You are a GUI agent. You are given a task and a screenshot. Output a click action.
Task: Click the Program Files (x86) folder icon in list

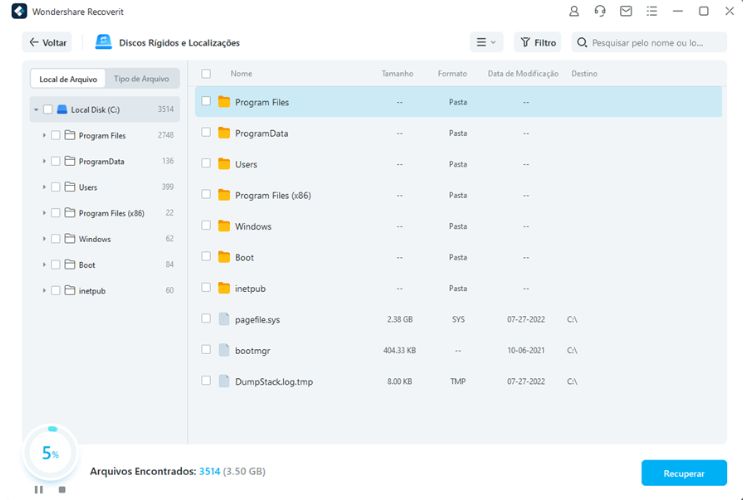[x=224, y=195]
